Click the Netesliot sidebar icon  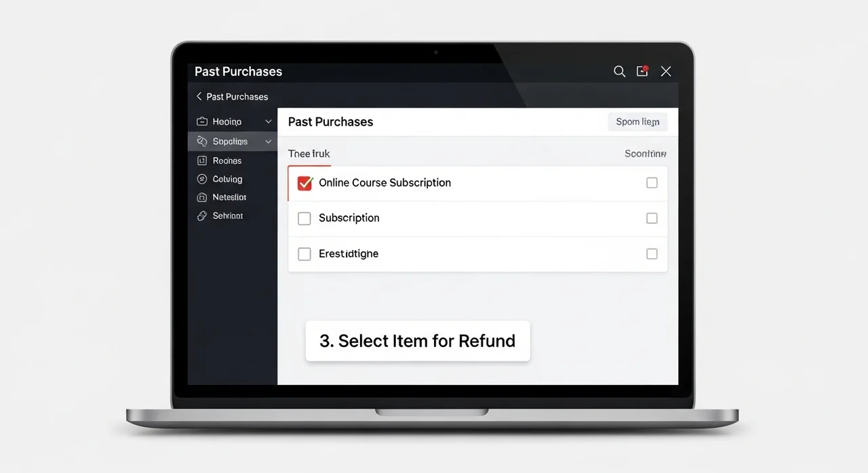coord(201,197)
